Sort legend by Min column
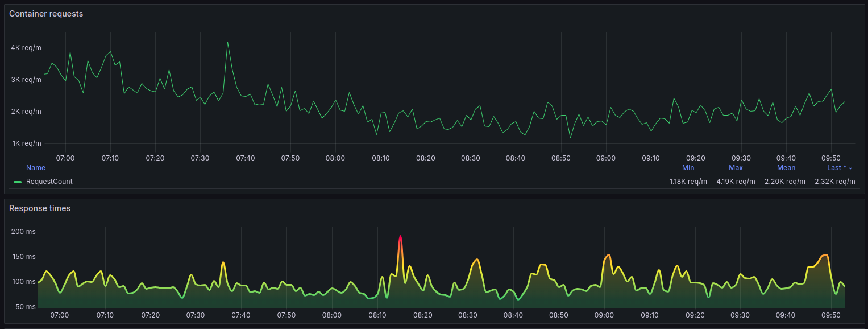Screen dimensions: 868x329 pyautogui.click(x=688, y=168)
